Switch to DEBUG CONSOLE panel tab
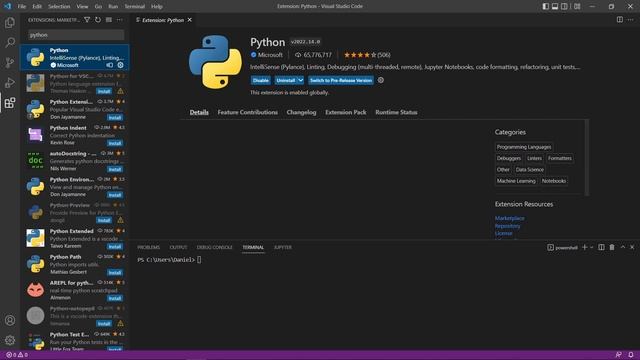 [x=214, y=247]
